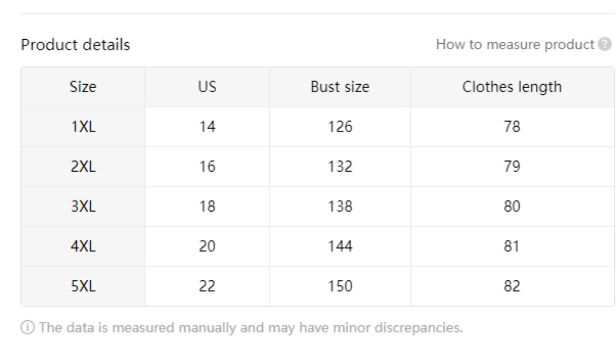Viewport: 616px width, 364px height.
Task: Select the 1XL size cell
Action: (x=83, y=126)
